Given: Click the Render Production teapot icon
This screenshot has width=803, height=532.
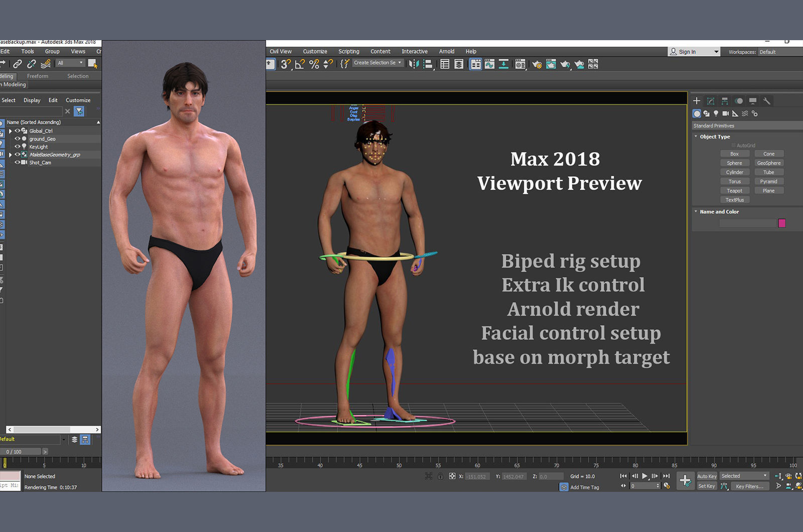Looking at the screenshot, I should [x=565, y=64].
